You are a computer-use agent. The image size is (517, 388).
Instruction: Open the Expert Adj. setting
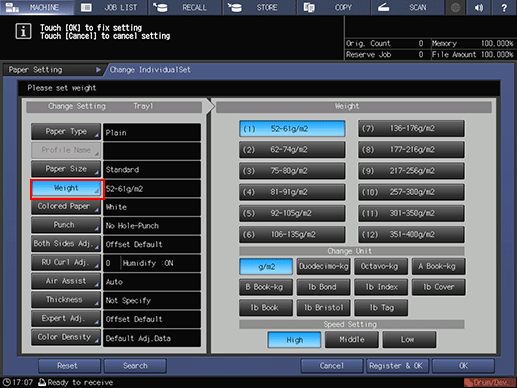click(x=66, y=318)
